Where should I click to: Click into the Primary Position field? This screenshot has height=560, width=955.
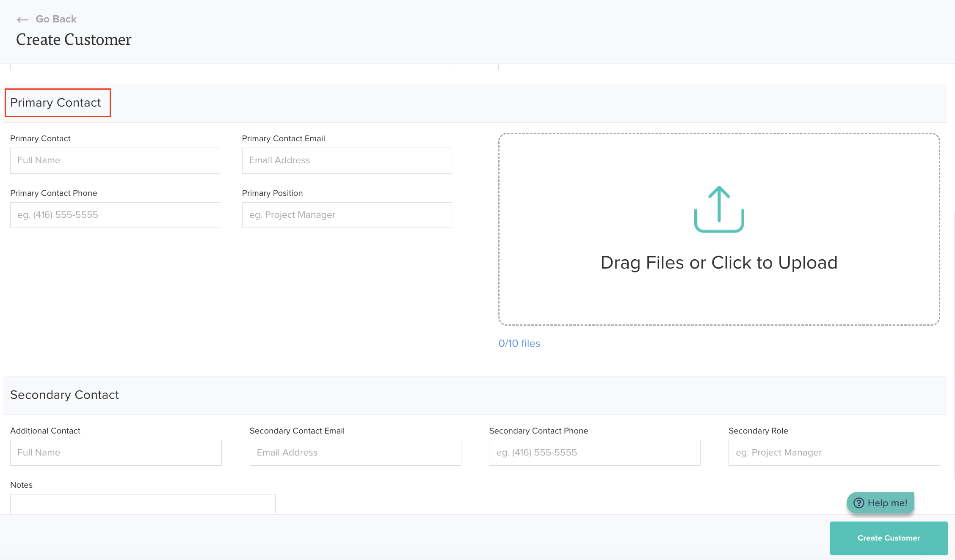click(347, 215)
